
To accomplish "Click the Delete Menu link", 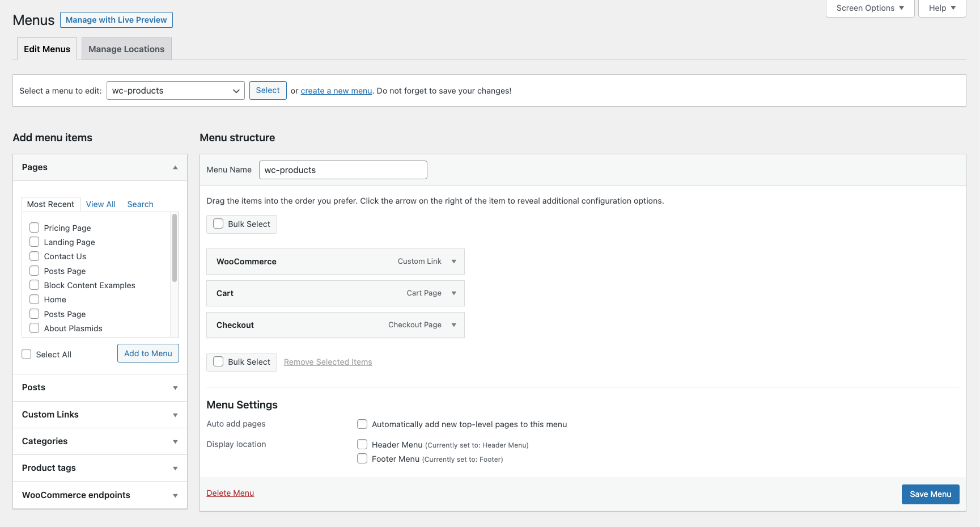I will [x=230, y=493].
